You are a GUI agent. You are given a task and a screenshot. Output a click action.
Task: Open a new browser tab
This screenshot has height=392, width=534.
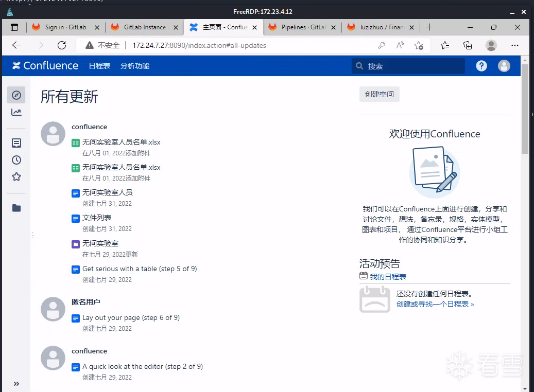tap(429, 27)
